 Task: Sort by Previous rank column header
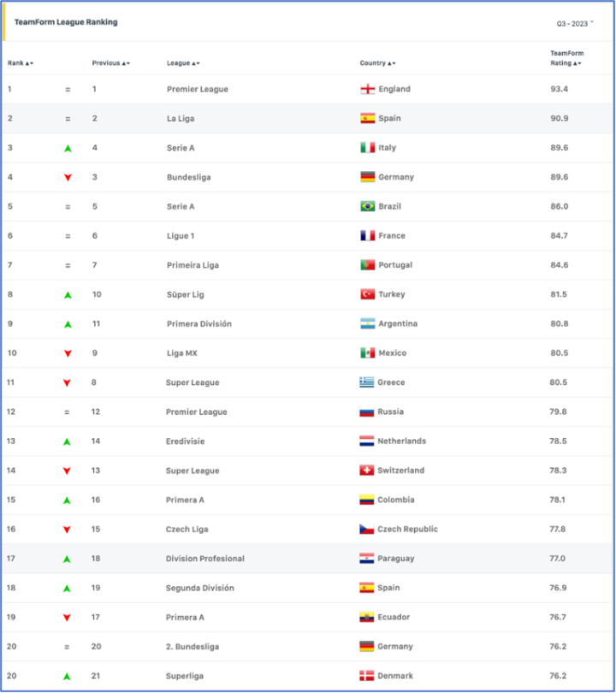(110, 63)
